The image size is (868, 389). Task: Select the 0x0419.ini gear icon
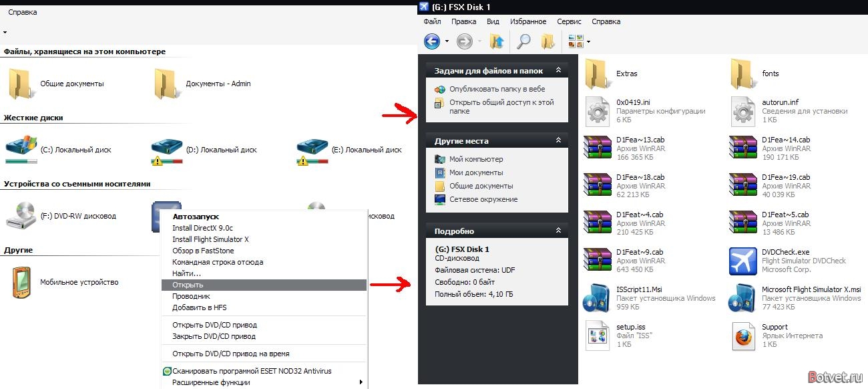pyautogui.click(x=598, y=111)
